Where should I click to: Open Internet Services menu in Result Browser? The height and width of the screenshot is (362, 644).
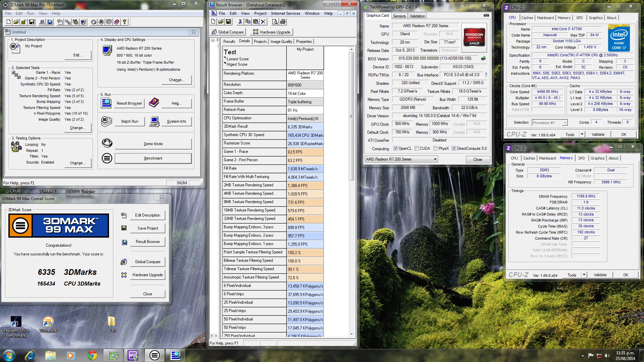coord(285,13)
